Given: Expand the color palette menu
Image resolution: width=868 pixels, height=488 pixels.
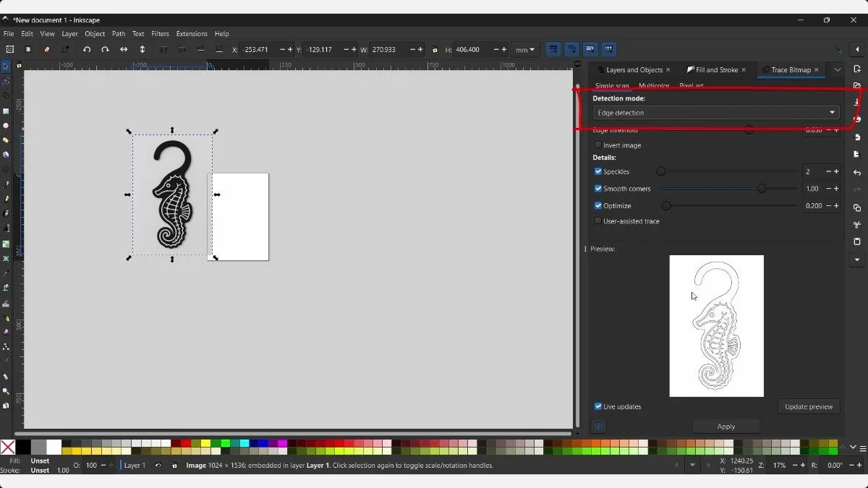Looking at the screenshot, I should pyautogui.click(x=863, y=448).
